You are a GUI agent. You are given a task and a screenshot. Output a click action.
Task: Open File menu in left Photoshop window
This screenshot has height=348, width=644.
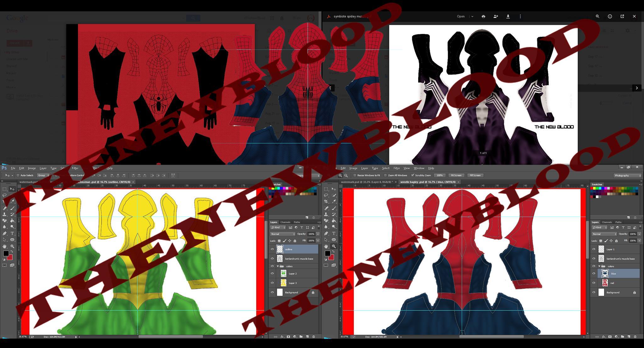(x=13, y=168)
